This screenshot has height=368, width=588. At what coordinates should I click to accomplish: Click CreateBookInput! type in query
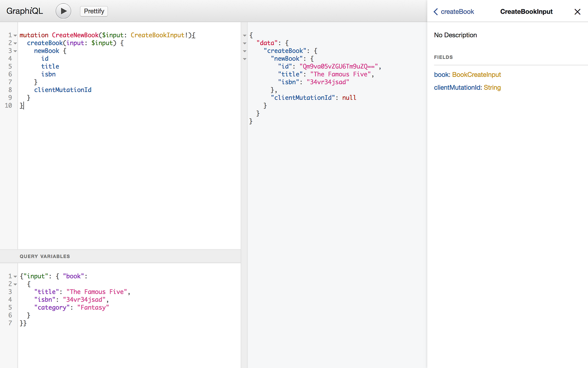pos(159,35)
